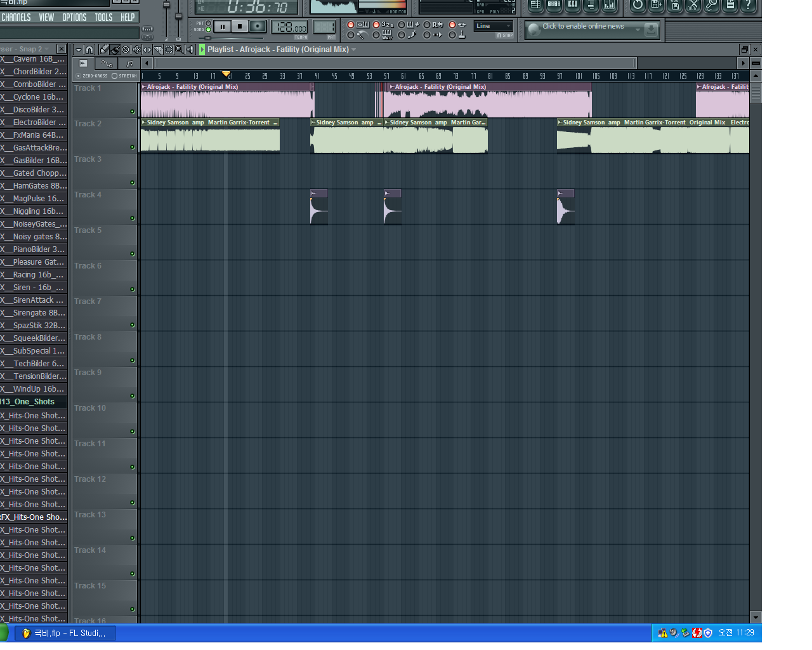Click the one-click recording microphone icon

712,4
